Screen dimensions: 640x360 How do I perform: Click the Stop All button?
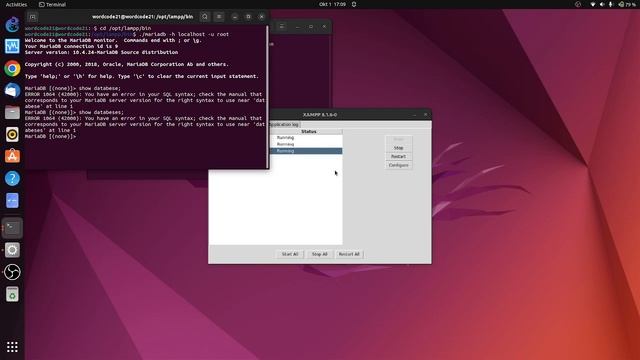[x=320, y=254]
